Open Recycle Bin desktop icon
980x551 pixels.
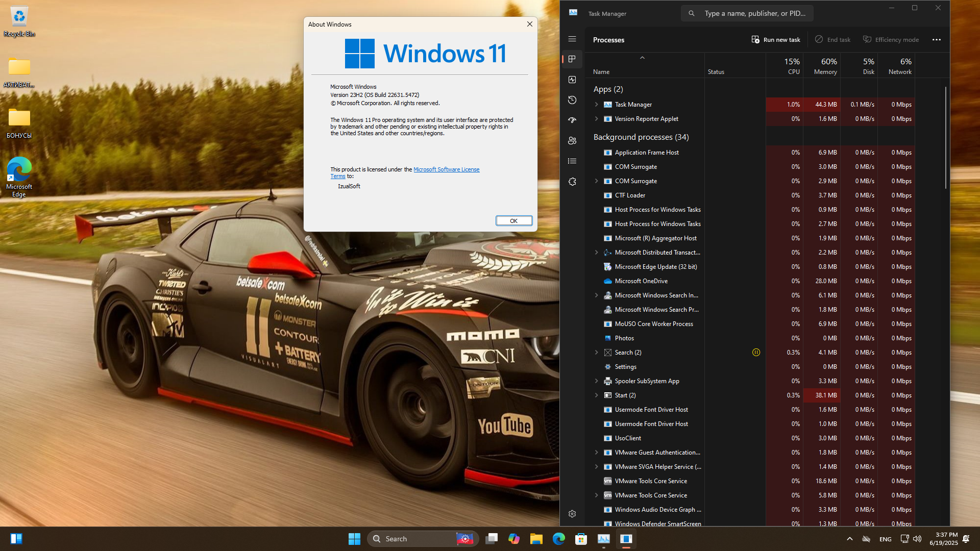(x=19, y=21)
